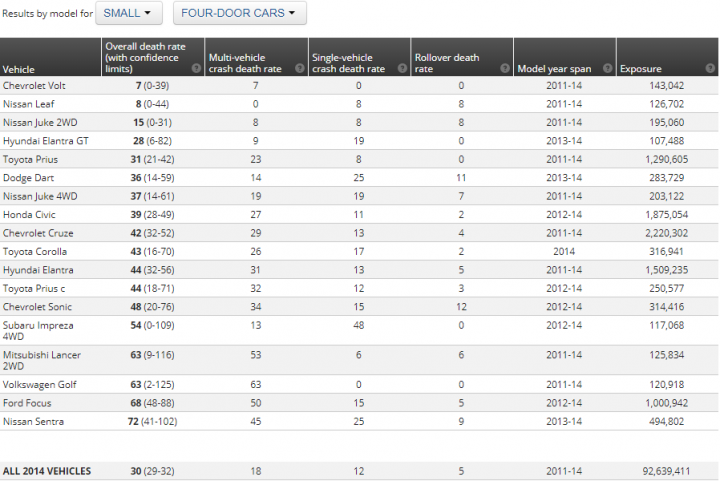Select the Ford Focus row name
This screenshot has height=481, width=720.
coord(27,403)
